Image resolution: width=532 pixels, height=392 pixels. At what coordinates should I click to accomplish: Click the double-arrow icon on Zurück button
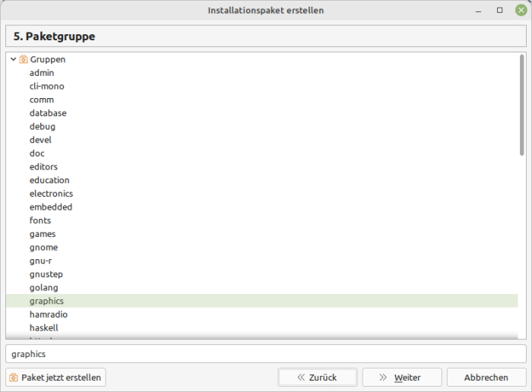click(x=301, y=378)
